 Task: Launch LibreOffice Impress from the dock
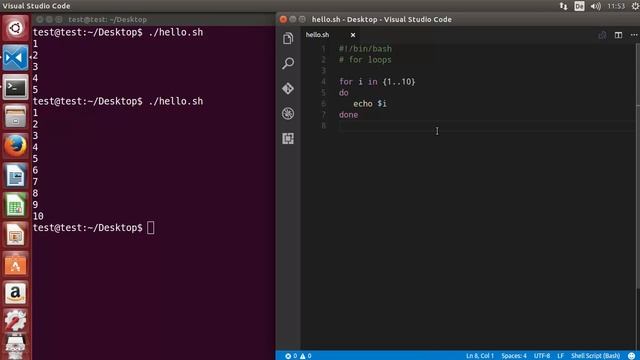click(x=16, y=234)
